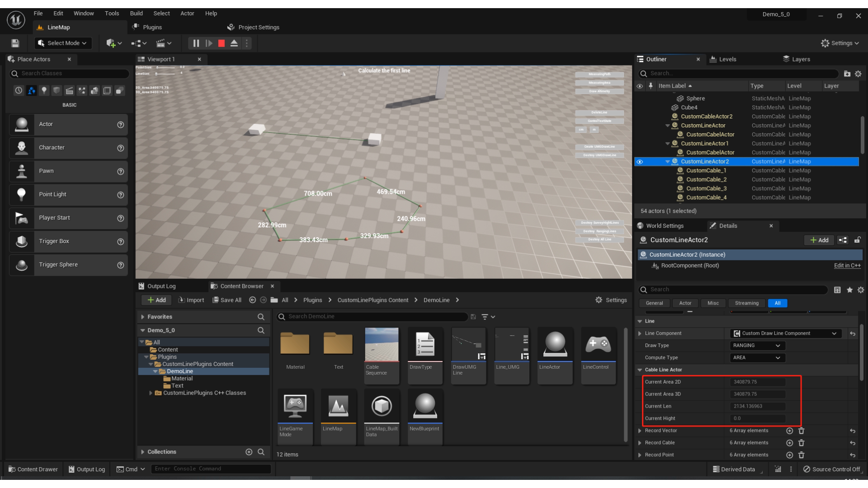Open the Lights category in Place Actors
This screenshot has width=868, height=488.
[x=44, y=91]
